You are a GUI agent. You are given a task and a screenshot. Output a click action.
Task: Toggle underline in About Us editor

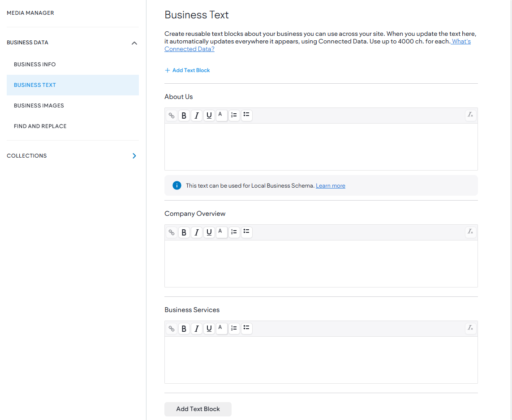pyautogui.click(x=209, y=115)
